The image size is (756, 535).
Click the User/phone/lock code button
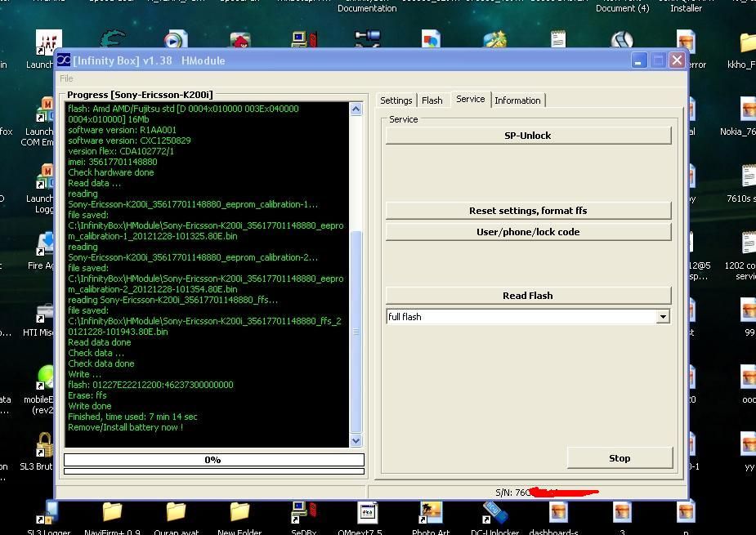528,232
